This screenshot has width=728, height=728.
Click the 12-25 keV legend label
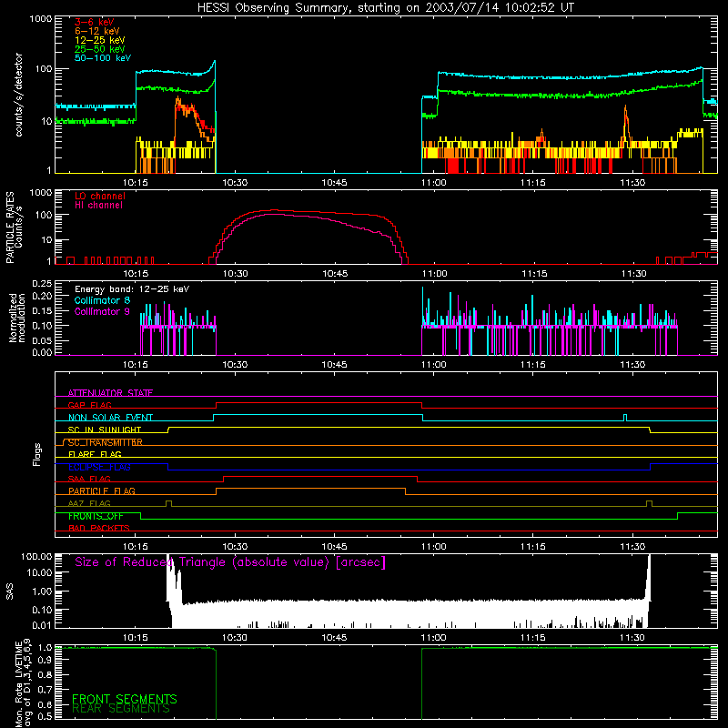pos(100,40)
